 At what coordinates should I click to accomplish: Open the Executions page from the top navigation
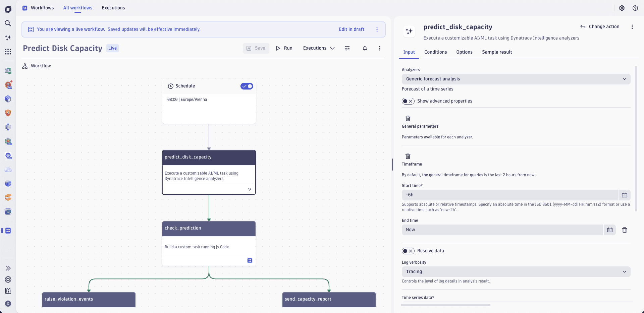pyautogui.click(x=113, y=8)
